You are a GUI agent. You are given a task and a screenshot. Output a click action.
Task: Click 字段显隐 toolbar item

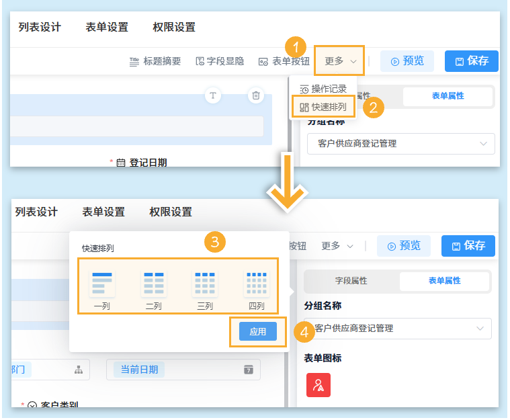(220, 61)
